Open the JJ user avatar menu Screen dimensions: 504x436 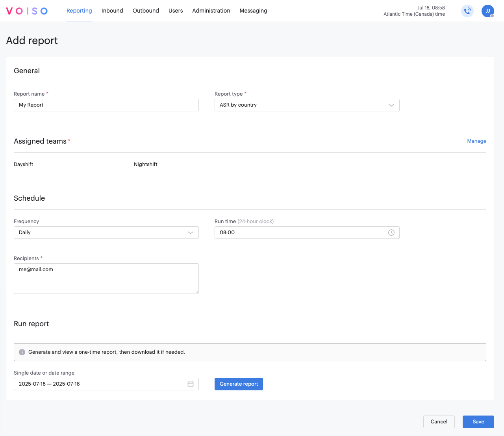[488, 11]
